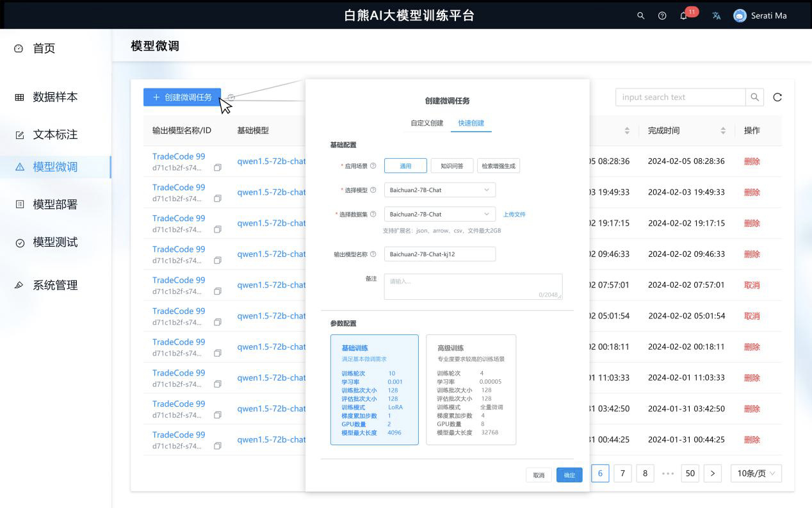The height and width of the screenshot is (508, 812).
Task: Click the search magnifier icon in top bar
Action: (x=640, y=16)
